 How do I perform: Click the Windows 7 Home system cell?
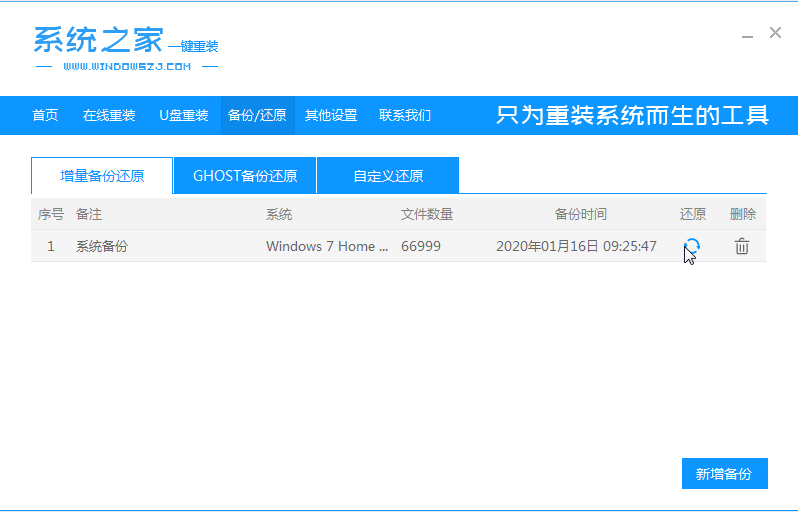coord(327,246)
